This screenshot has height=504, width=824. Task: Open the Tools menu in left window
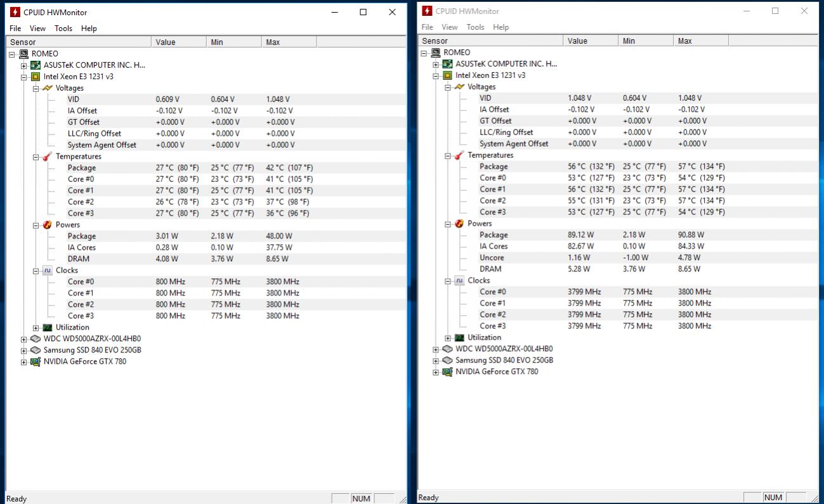click(63, 29)
